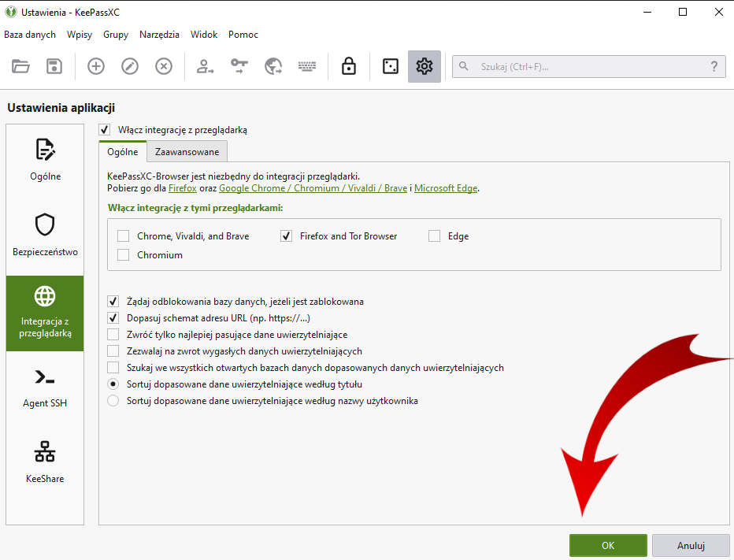Image resolution: width=734 pixels, height=560 pixels.
Task: Open search help question mark
Action: [714, 66]
